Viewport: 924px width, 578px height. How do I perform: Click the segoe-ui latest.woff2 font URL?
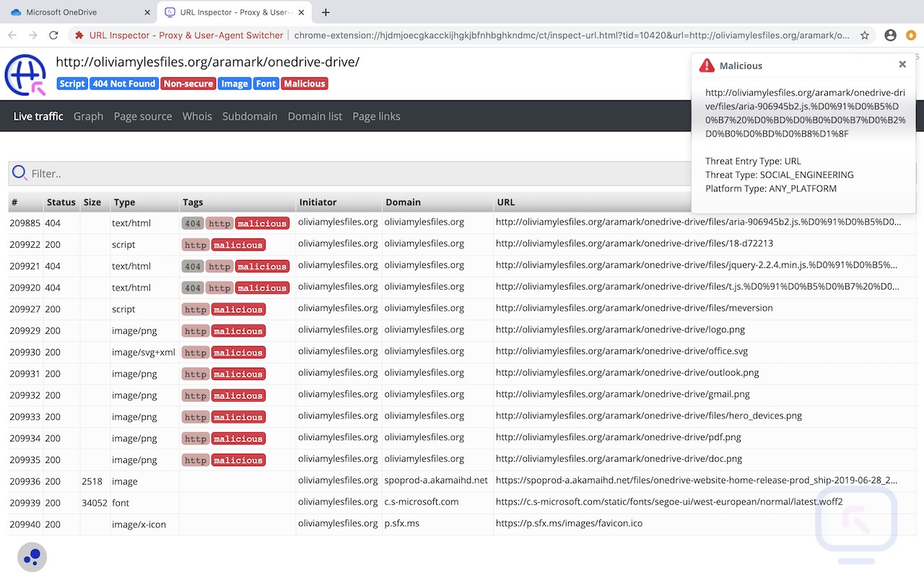coord(669,501)
